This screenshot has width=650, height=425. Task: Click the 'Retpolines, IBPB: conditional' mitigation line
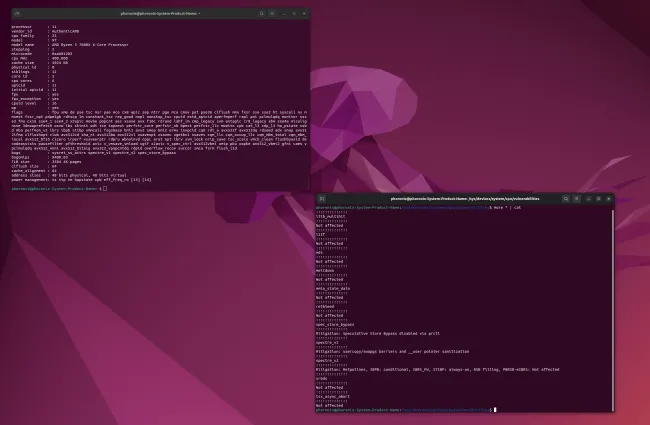coord(437,369)
